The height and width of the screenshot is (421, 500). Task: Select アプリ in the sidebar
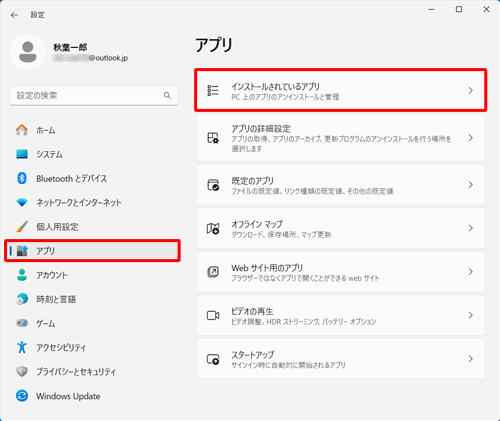click(93, 251)
